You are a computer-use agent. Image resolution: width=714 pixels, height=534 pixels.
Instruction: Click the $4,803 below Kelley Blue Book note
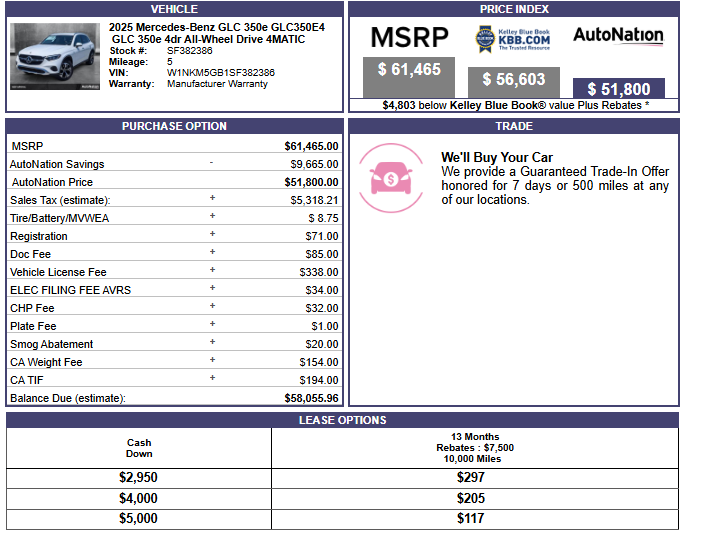[515, 106]
